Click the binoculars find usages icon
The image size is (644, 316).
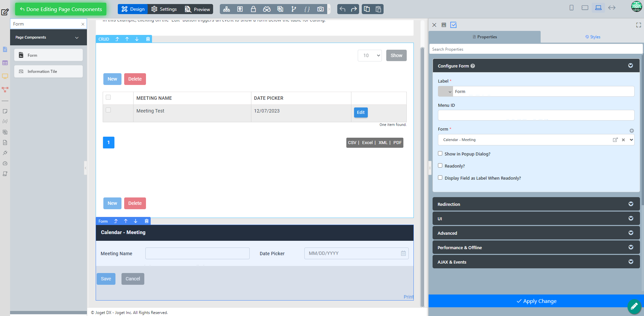pyautogui.click(x=267, y=9)
